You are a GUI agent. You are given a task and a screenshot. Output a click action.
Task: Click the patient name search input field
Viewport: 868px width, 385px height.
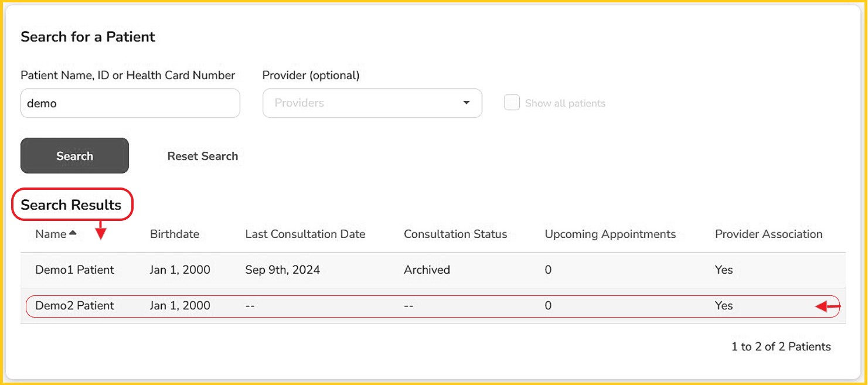130,103
